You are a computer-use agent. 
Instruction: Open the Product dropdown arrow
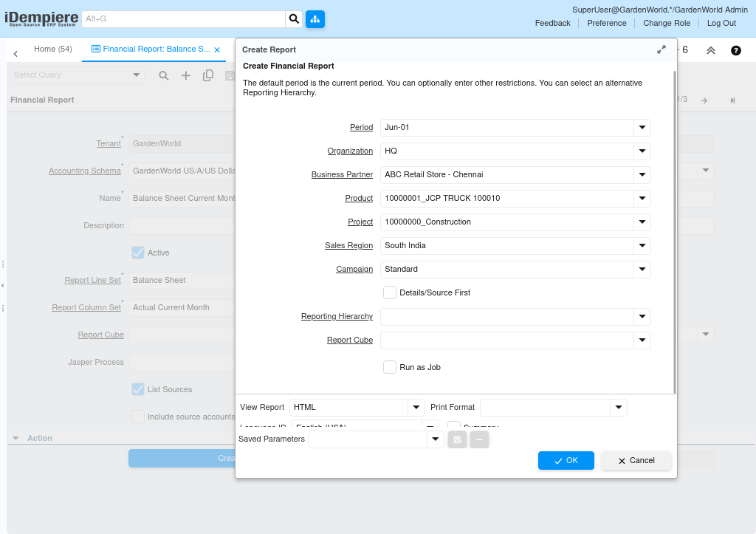(642, 198)
